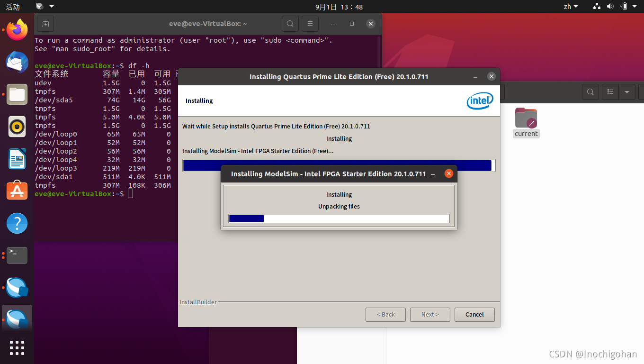
Task: Click the Quartus overall progress bar
Action: click(x=339, y=165)
